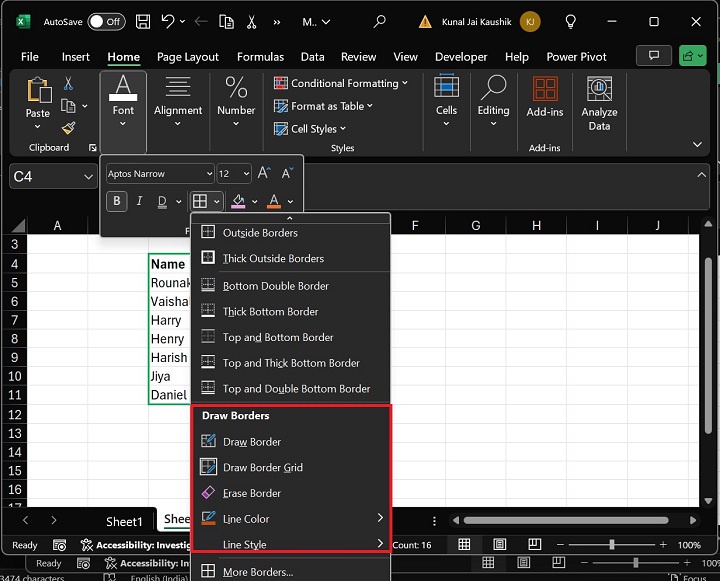Choose the Draw Border Grid icon
Viewport: 720px width, 581px height.
tap(209, 467)
